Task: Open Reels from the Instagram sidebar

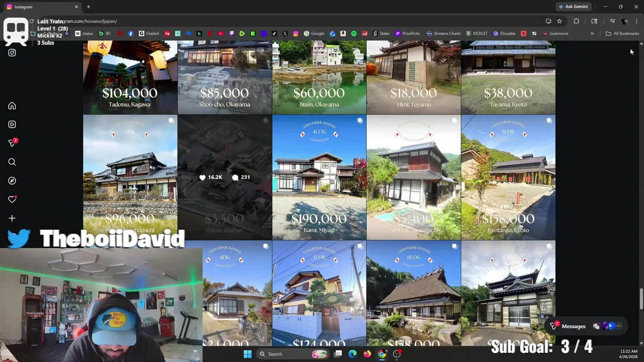Action: [12, 124]
